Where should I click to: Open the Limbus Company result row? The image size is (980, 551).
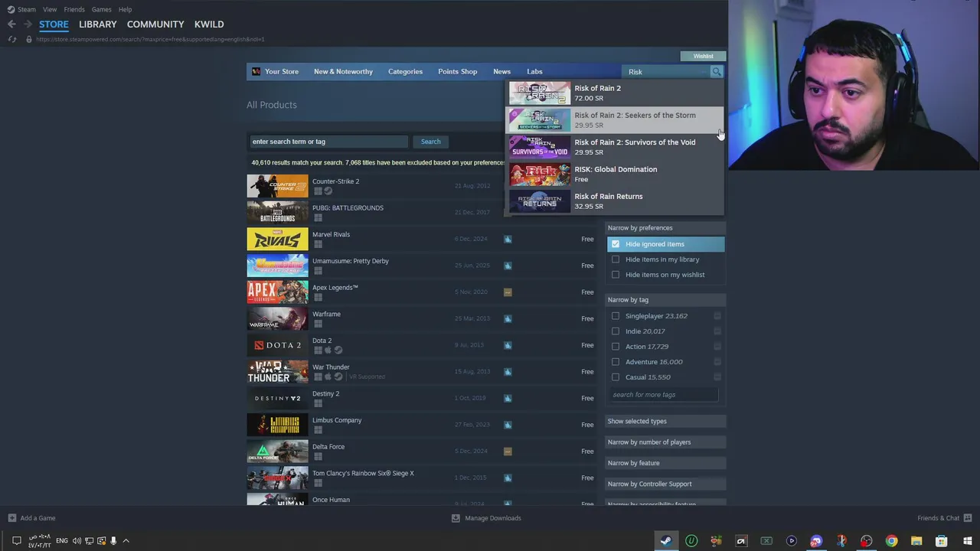tap(422, 425)
